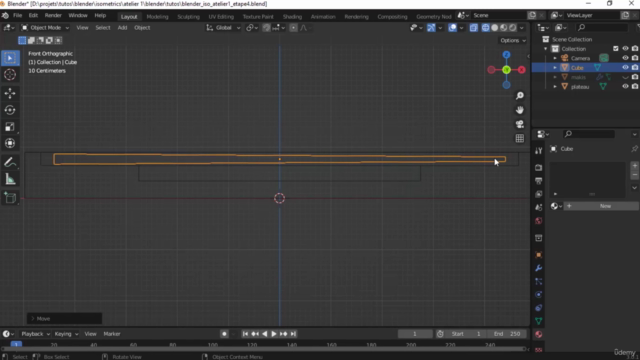Toggle the snap magnet button
The height and width of the screenshot is (360, 640).
pos(267,28)
